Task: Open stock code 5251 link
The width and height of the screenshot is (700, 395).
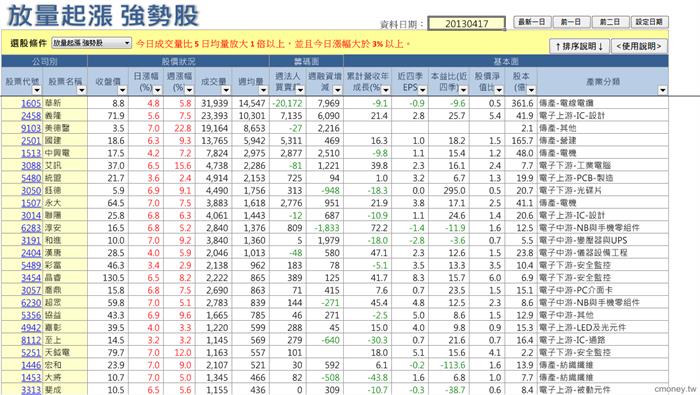Action: pos(31,353)
